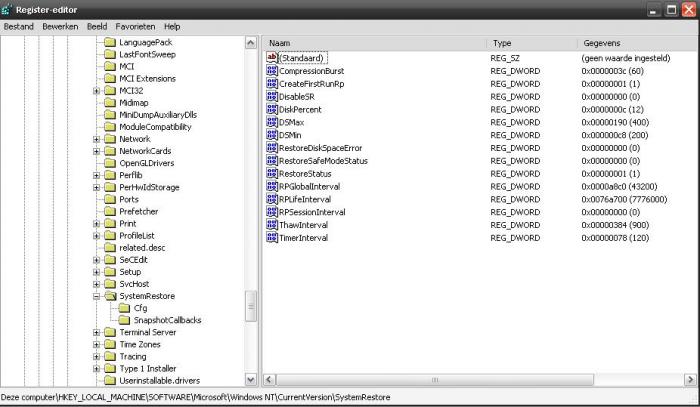
Task: Open the Beeld menu
Action: [97, 27]
